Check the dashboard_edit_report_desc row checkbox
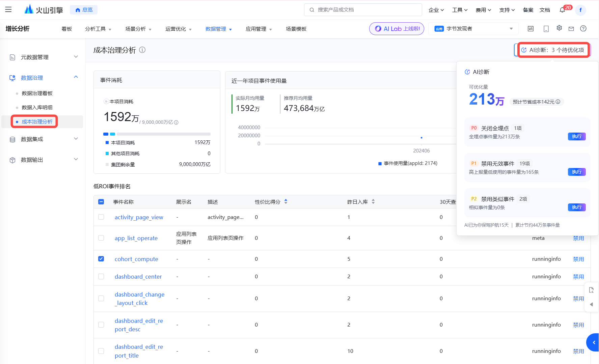Image resolution: width=599 pixels, height=364 pixels. tap(101, 325)
